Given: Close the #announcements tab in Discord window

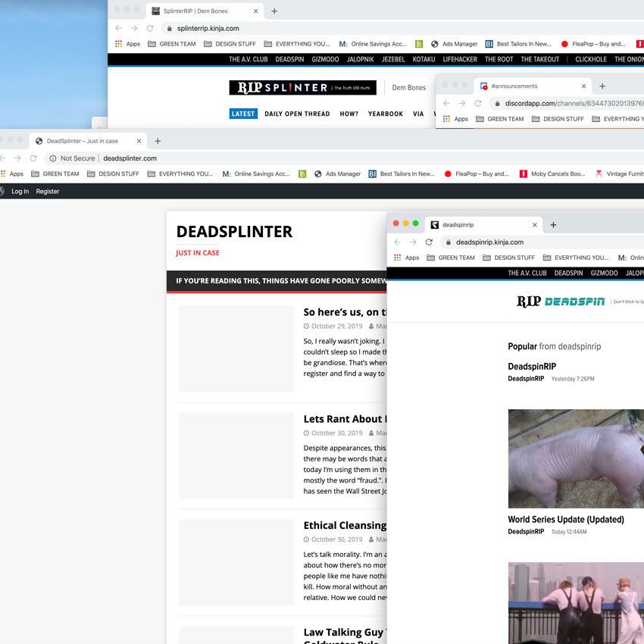Looking at the screenshot, I should (583, 86).
